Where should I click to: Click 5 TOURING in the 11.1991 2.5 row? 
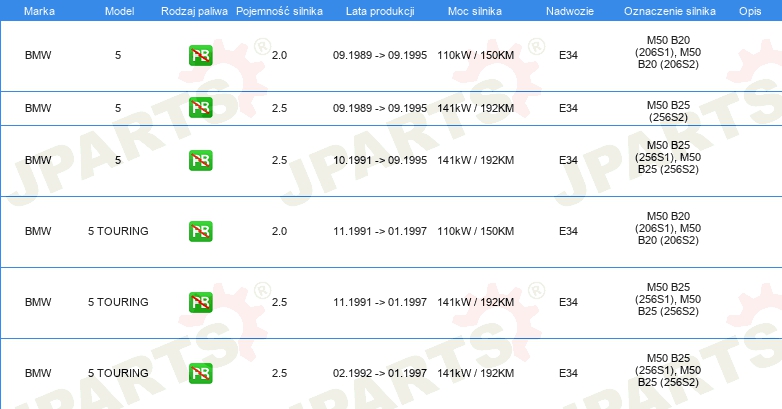click(x=118, y=302)
